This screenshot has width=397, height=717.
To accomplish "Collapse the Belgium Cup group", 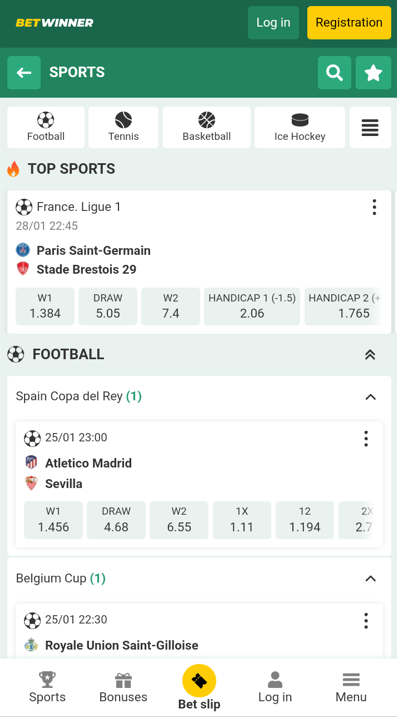I will pyautogui.click(x=370, y=579).
